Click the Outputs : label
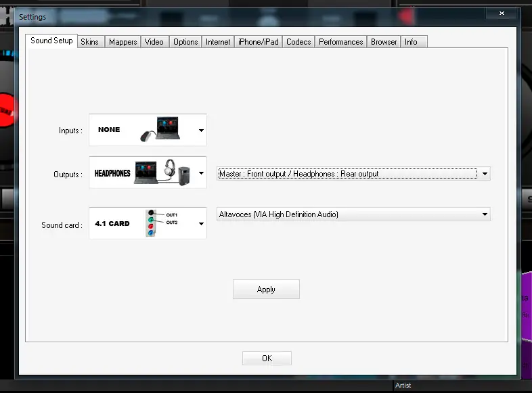 point(68,175)
